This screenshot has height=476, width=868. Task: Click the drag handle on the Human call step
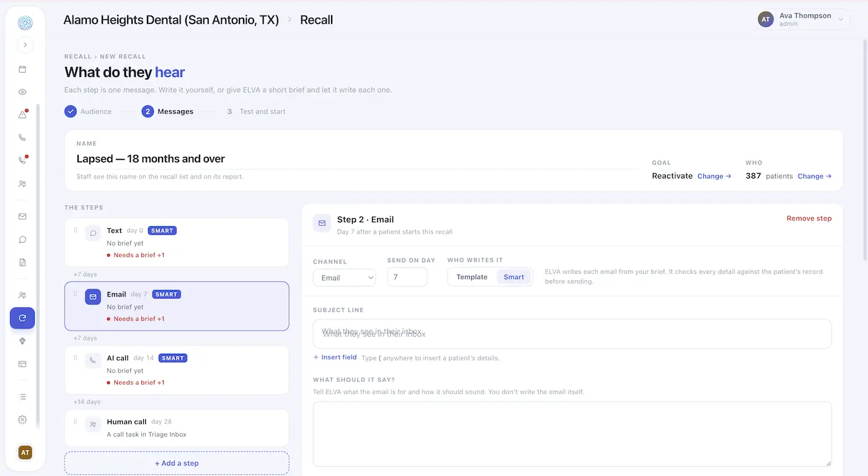76,421
